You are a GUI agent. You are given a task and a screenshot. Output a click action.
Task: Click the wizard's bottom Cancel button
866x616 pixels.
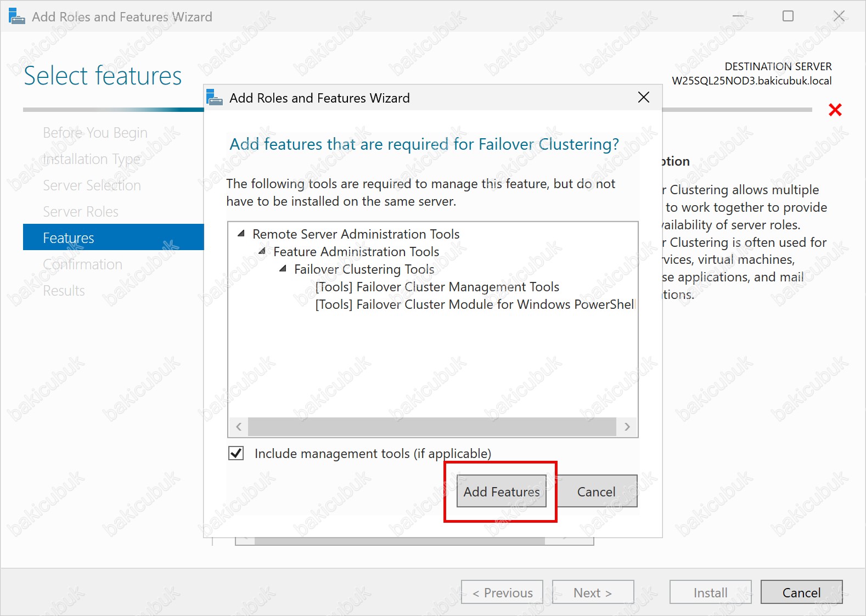pyautogui.click(x=801, y=592)
